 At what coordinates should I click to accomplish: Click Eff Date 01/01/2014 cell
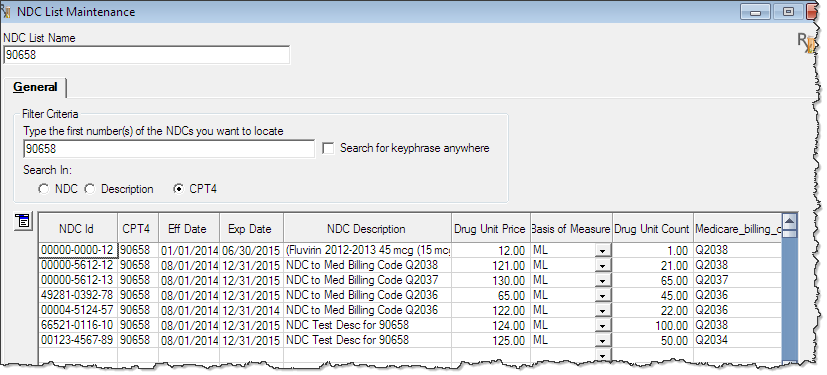[x=189, y=250]
